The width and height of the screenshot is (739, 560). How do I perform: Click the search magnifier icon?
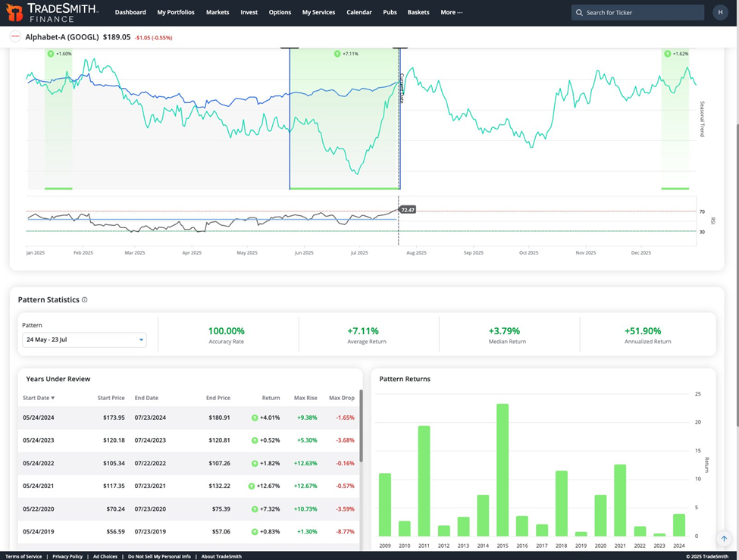[x=580, y=13]
